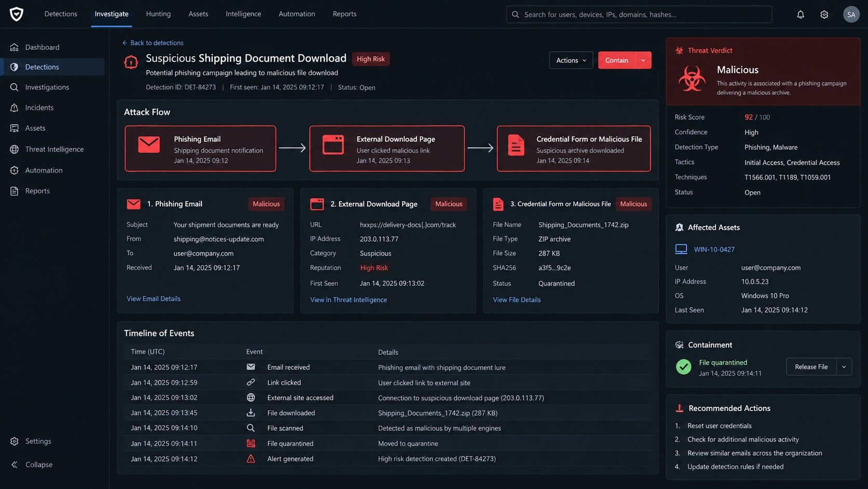868x489 pixels.
Task: Click the SHA256 value a3f5...9c2e
Action: (554, 268)
